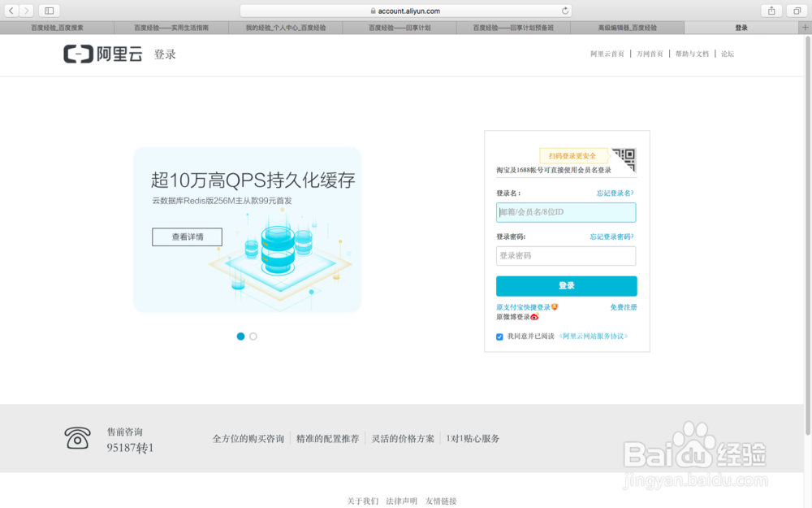Open 阿里云首页 header link
This screenshot has height=508, width=812.
tap(607, 54)
